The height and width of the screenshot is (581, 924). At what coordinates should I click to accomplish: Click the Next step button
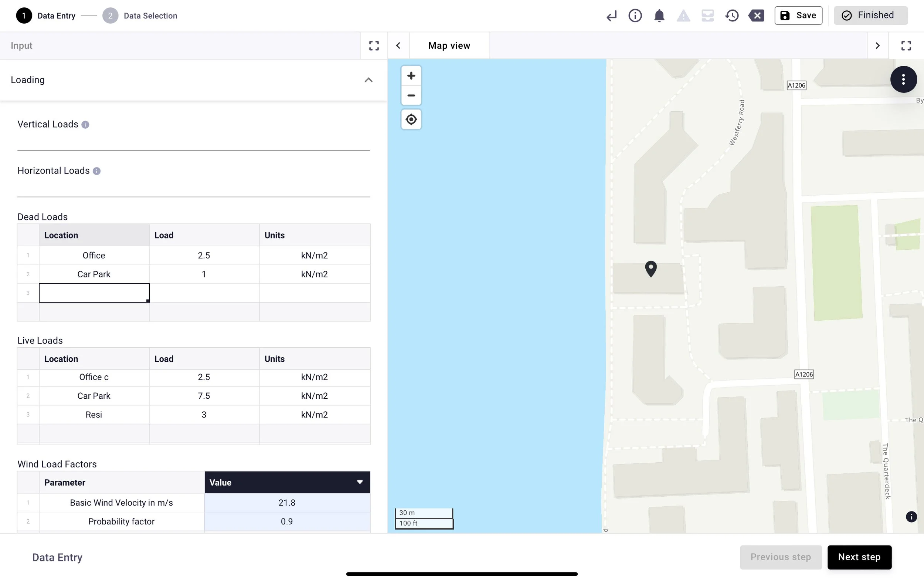(x=859, y=557)
